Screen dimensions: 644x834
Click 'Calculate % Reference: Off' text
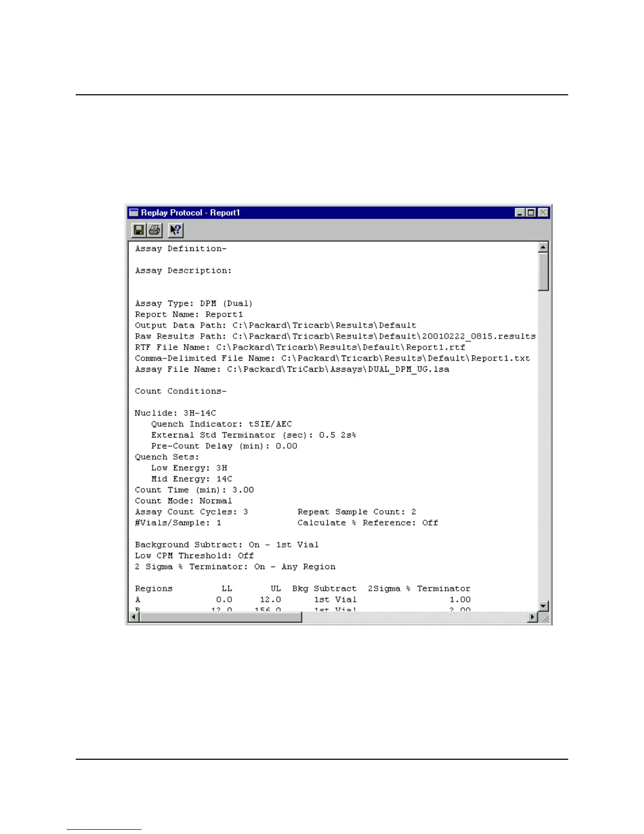pos(368,523)
